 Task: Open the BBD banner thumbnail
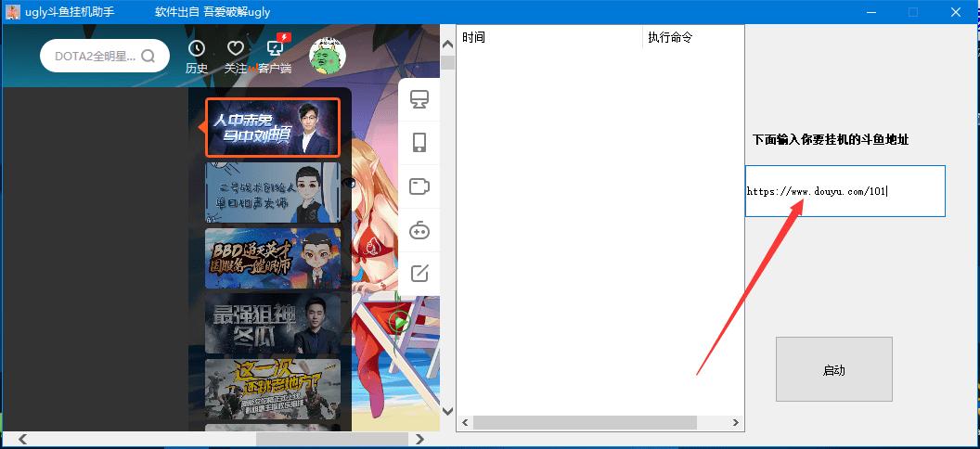(273, 258)
